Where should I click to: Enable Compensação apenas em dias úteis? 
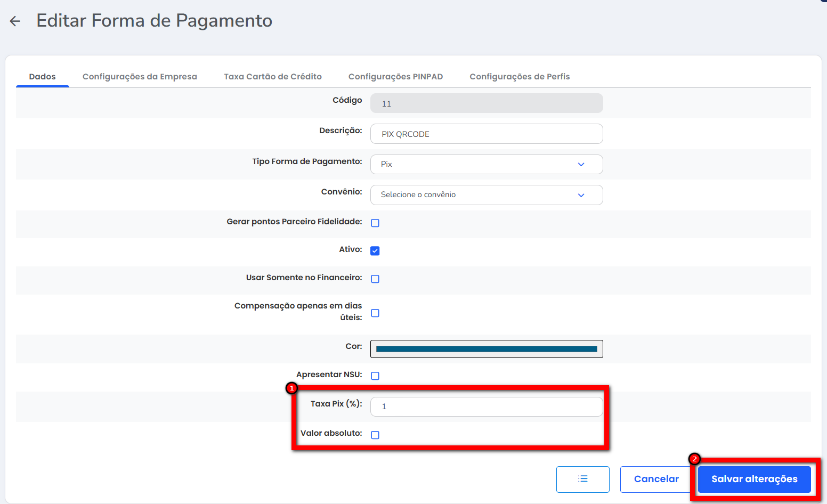tap(375, 313)
